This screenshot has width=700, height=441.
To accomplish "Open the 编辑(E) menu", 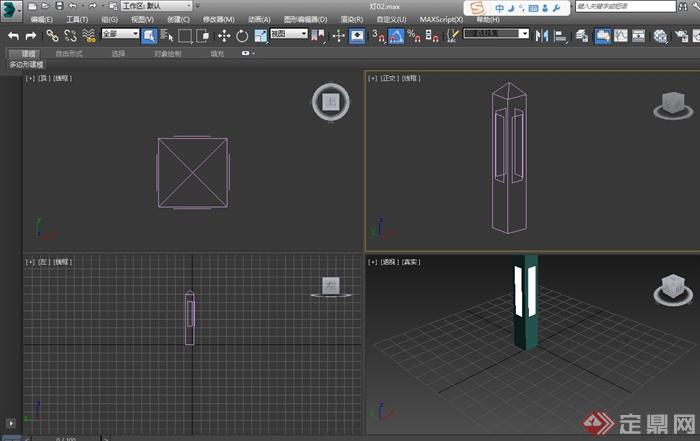I will tap(42, 20).
